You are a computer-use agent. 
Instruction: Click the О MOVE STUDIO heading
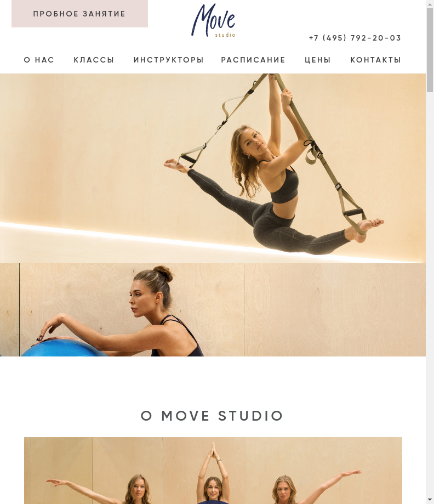[212, 416]
